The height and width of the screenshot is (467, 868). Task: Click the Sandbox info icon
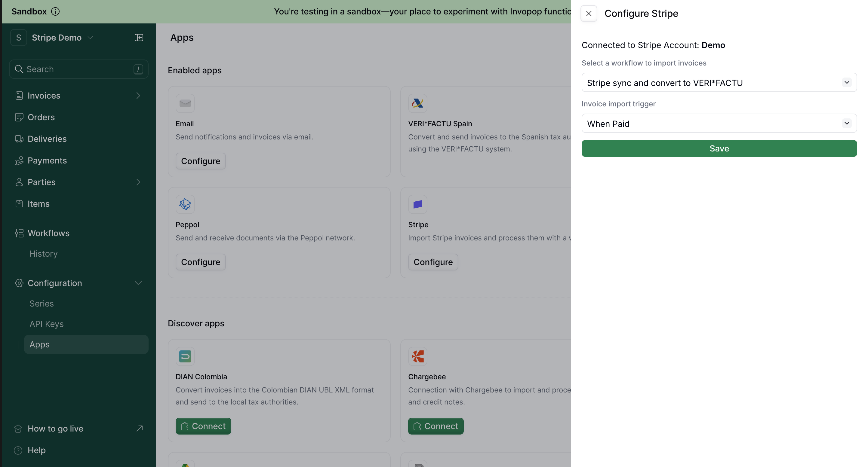tap(56, 11)
